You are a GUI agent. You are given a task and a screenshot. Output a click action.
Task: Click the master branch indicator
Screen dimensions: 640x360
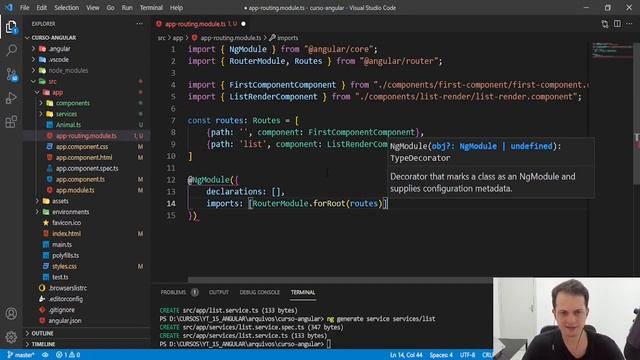pos(21,355)
